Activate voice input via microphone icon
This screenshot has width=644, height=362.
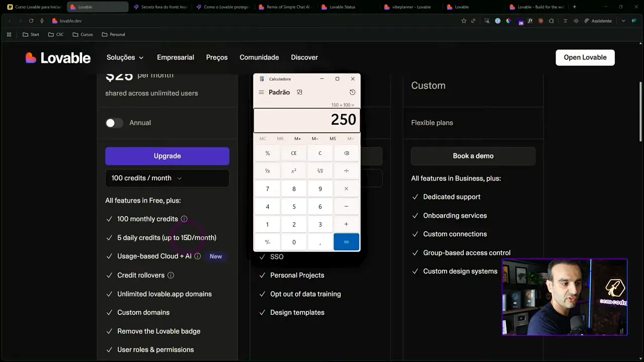[42, 21]
